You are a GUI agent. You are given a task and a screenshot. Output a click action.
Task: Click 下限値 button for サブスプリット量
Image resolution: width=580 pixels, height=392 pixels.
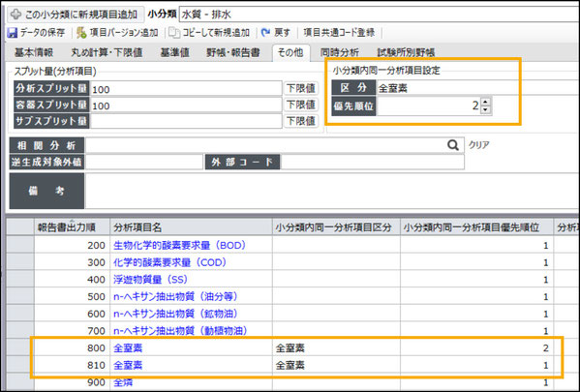[x=301, y=121]
